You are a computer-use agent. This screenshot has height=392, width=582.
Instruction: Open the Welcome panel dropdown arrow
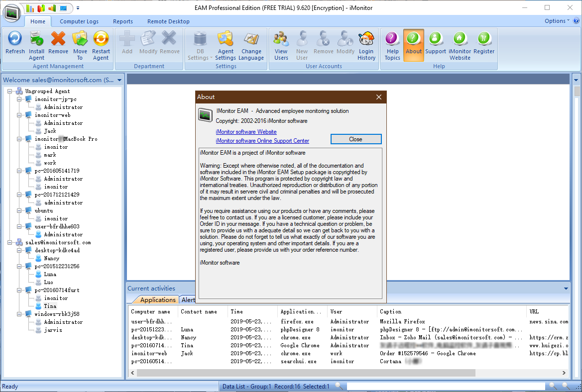pos(119,80)
